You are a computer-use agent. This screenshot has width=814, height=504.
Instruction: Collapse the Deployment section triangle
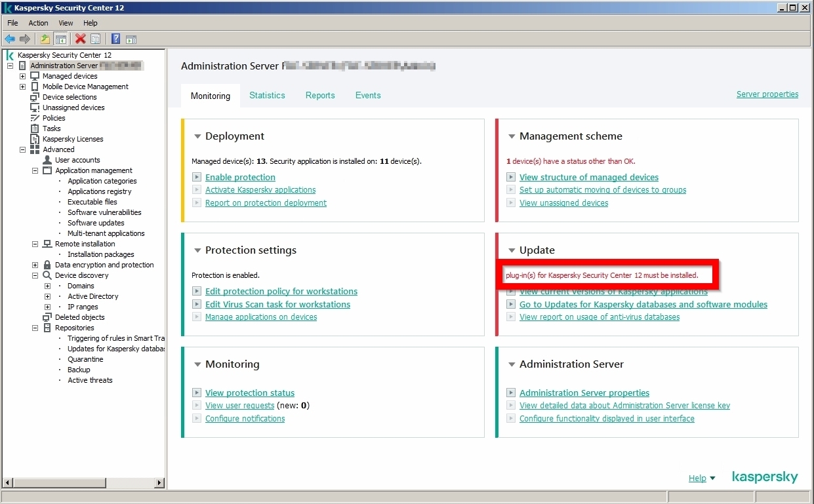point(197,136)
